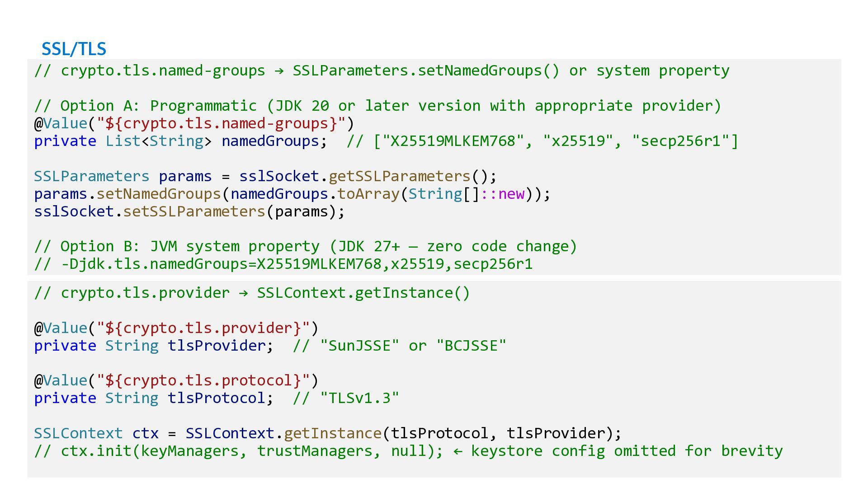
Task: Click the crypto.tls.named-groups comment line
Action: pyautogui.click(x=381, y=70)
